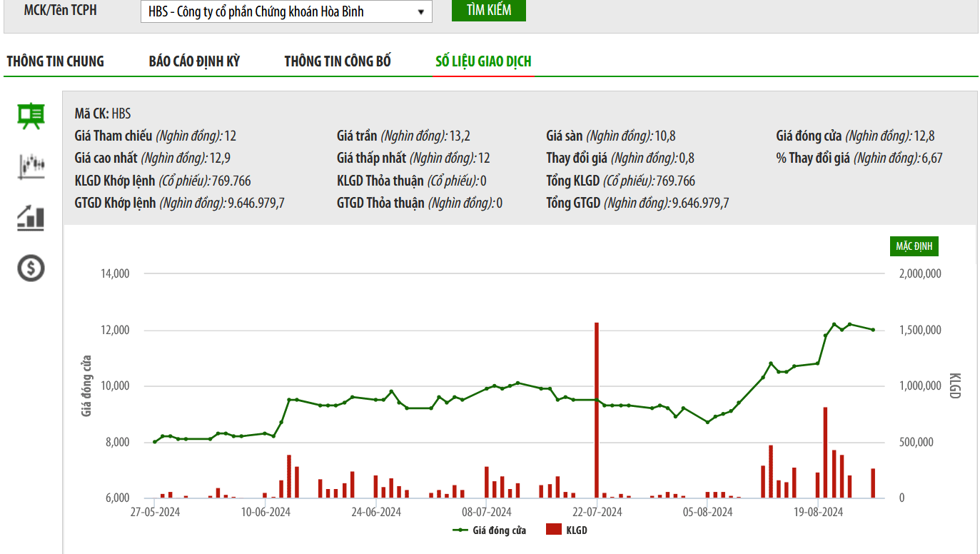Go to the THÔNG TIN CÔNG BỐ tab
Viewport: 980px width, 554px height.
point(338,61)
